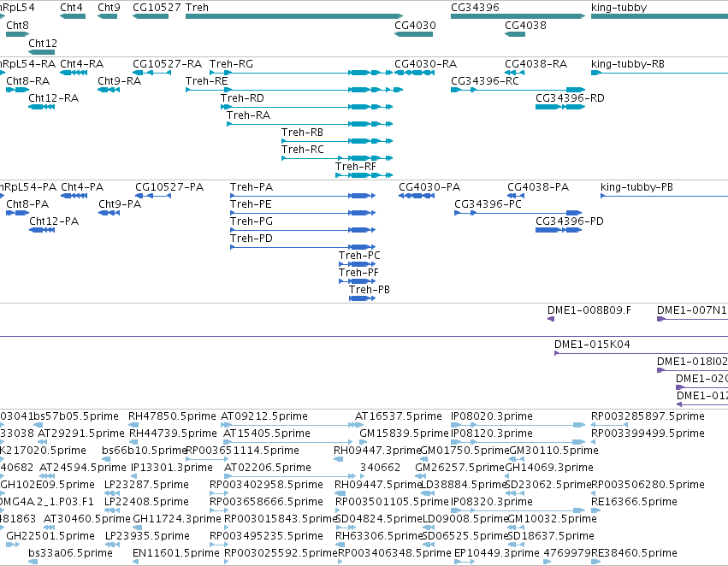The image size is (728, 566).
Task: Click the RE16366.5prime EST label
Action: click(634, 502)
